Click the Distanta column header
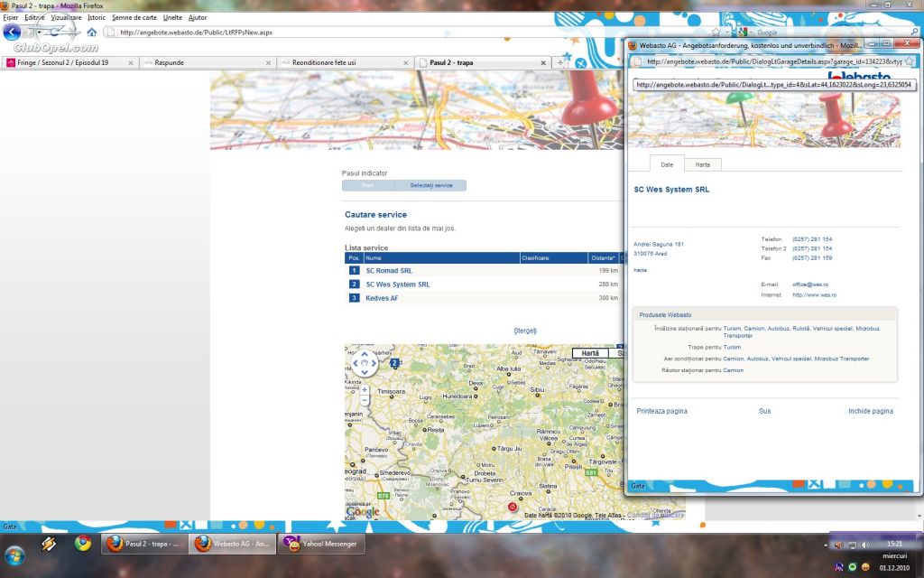 (604, 257)
